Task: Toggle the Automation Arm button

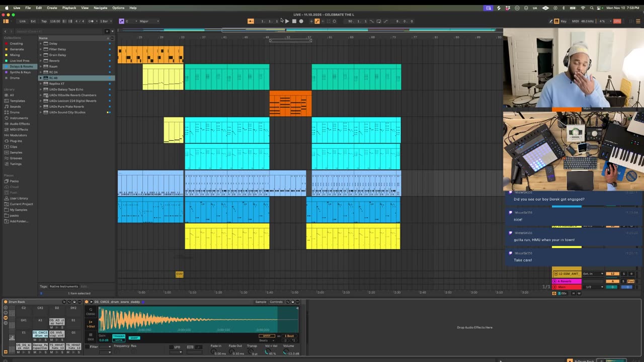Action: (317, 21)
